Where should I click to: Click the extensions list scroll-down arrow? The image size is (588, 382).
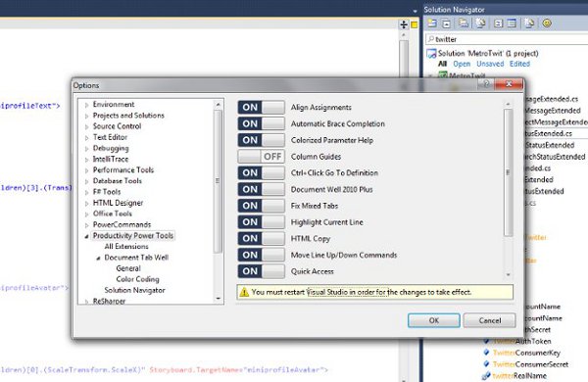click(508, 275)
